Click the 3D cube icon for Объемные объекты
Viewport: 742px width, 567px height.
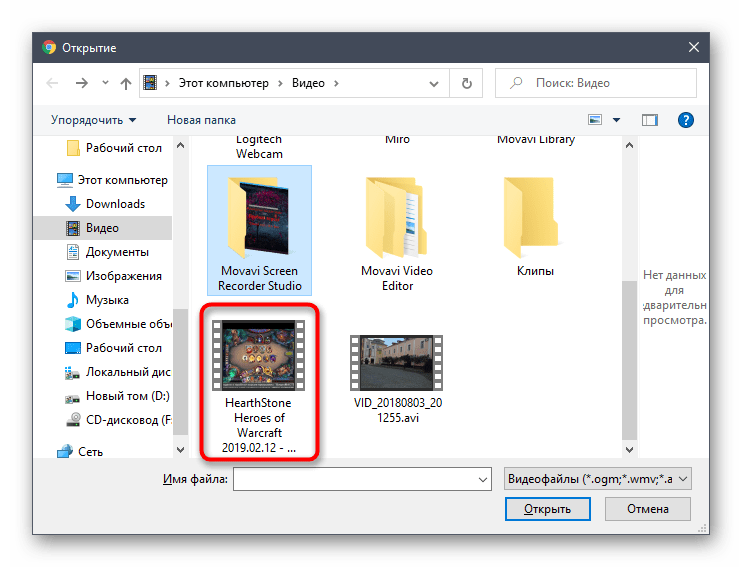pyautogui.click(x=72, y=324)
